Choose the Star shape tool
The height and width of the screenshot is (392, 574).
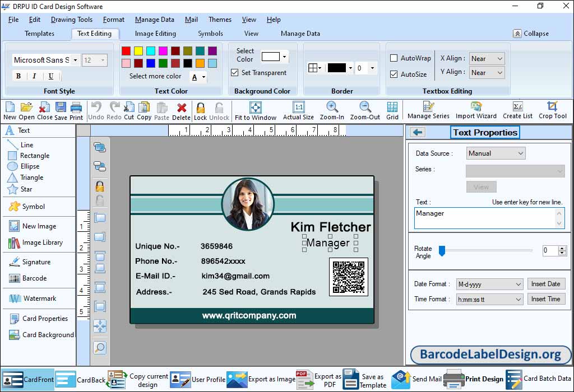click(20, 189)
